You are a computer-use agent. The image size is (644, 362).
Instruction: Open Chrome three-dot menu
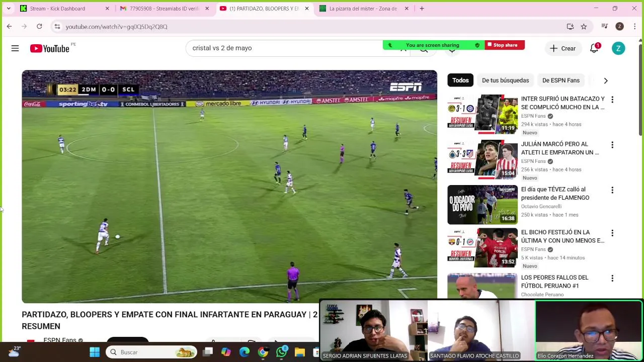tap(634, 26)
